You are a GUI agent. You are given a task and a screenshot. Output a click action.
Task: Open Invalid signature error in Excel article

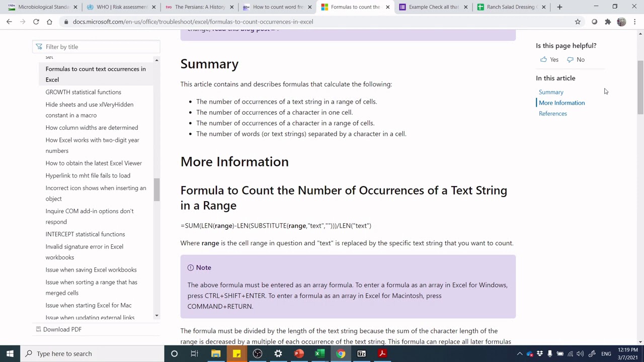(x=85, y=252)
